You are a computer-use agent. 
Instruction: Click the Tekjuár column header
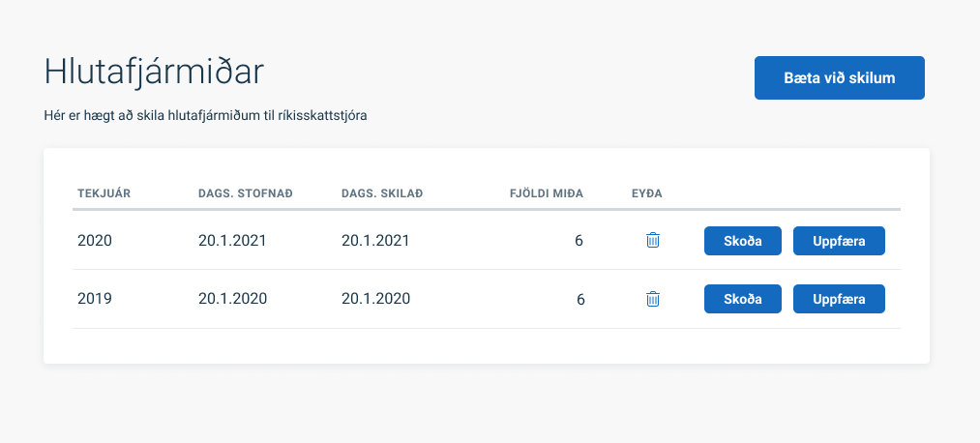104,193
